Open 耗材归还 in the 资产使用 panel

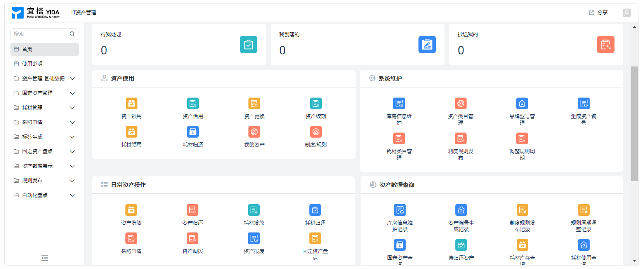click(x=193, y=132)
